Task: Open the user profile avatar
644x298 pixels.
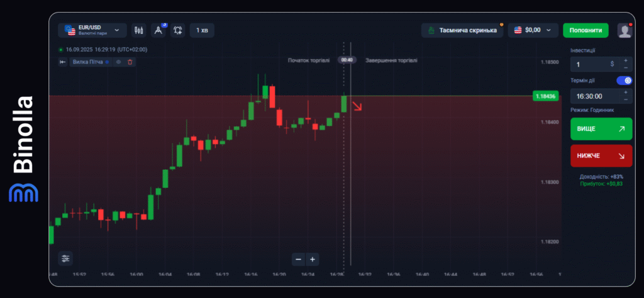Action: coord(625,30)
